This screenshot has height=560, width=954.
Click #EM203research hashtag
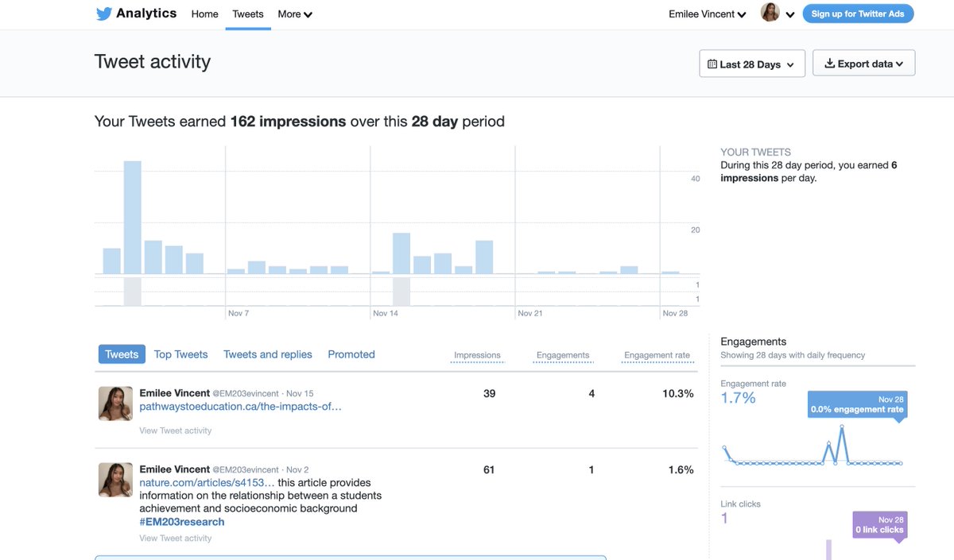pos(182,522)
